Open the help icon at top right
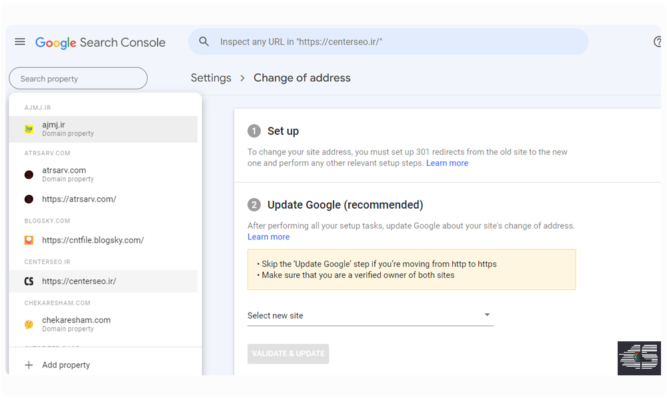 (x=658, y=42)
